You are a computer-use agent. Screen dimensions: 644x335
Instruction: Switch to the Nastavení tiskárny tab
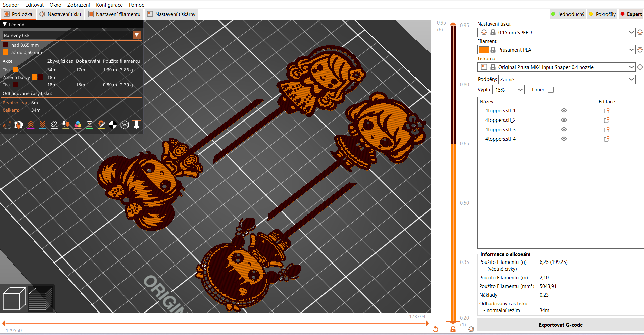tap(171, 14)
